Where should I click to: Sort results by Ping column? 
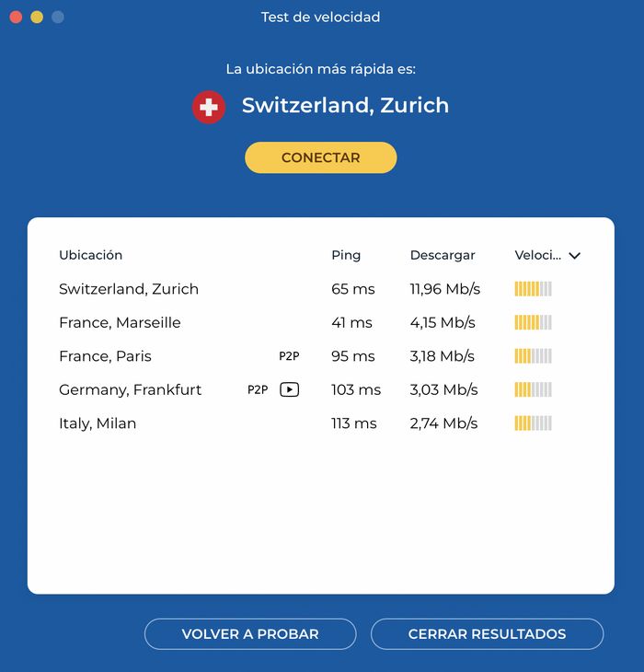coord(346,255)
